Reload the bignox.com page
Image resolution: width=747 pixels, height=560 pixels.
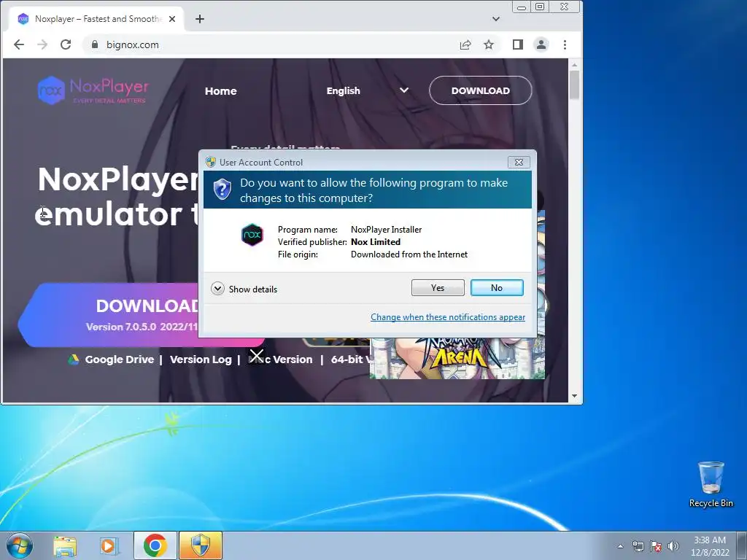[x=66, y=44]
